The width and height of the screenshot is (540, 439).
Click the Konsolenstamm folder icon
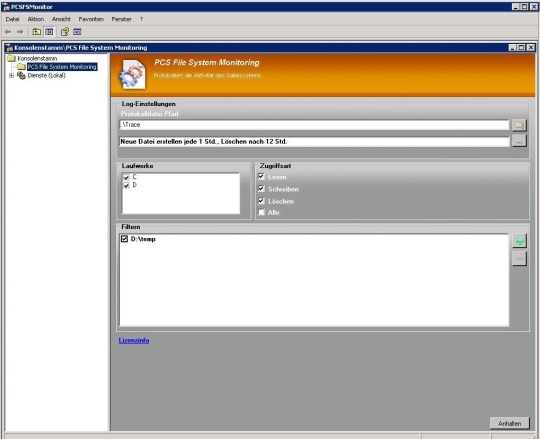[11, 58]
